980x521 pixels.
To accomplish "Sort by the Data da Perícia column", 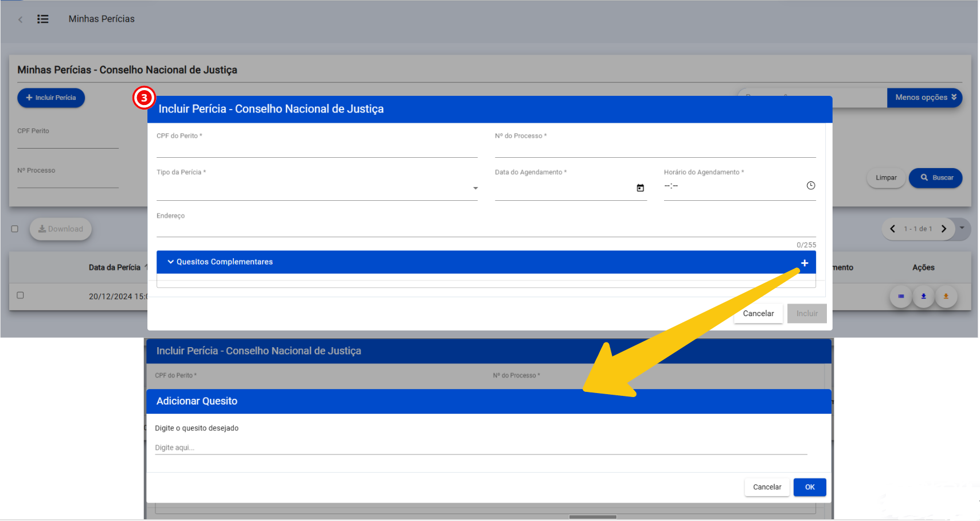I will (115, 267).
